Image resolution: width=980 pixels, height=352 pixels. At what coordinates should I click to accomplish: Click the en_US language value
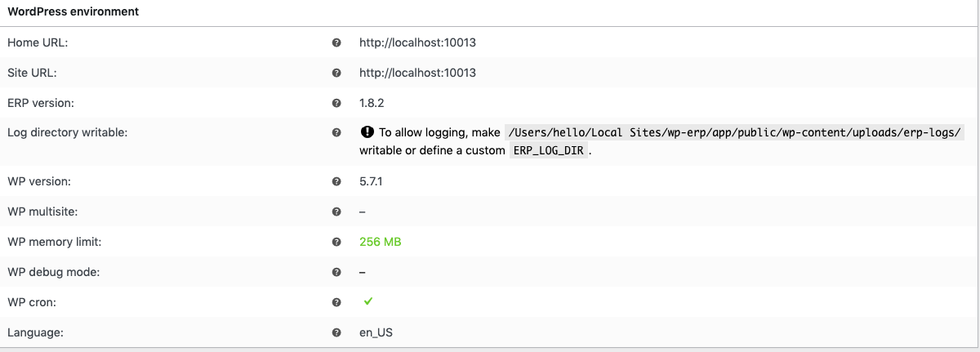(376, 332)
